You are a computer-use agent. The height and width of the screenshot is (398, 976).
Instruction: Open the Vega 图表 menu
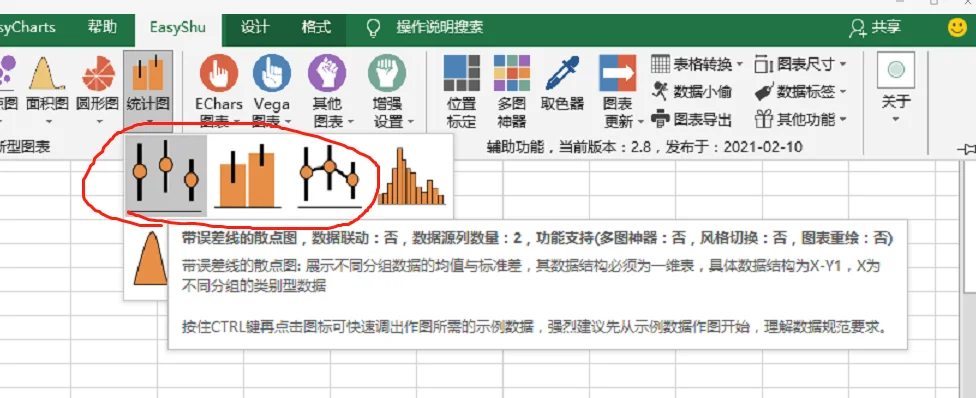[272, 91]
